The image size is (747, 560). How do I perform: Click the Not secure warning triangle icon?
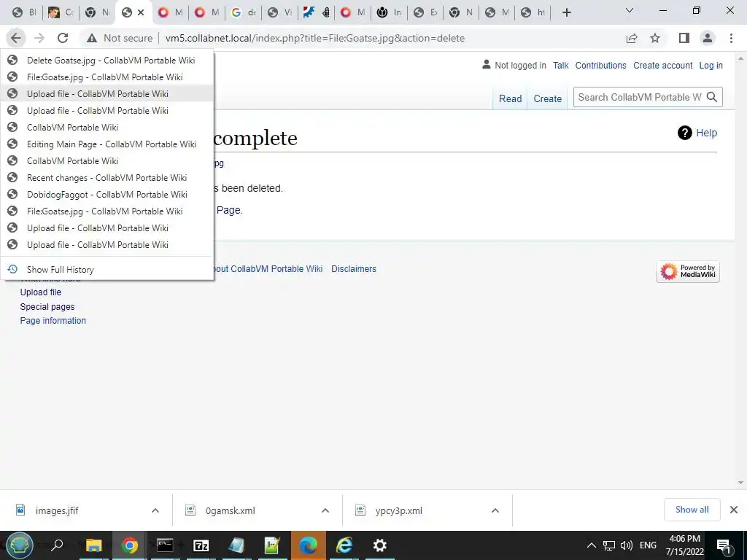click(x=91, y=38)
